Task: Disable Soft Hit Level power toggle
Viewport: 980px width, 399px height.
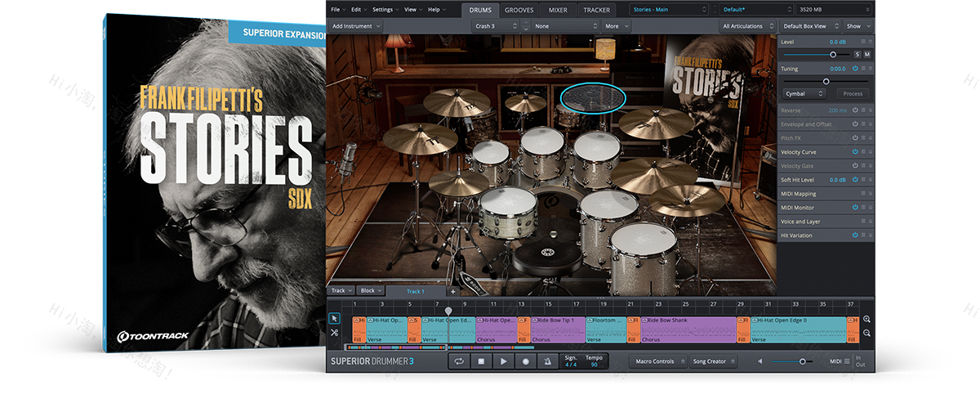Action: pyautogui.click(x=855, y=180)
